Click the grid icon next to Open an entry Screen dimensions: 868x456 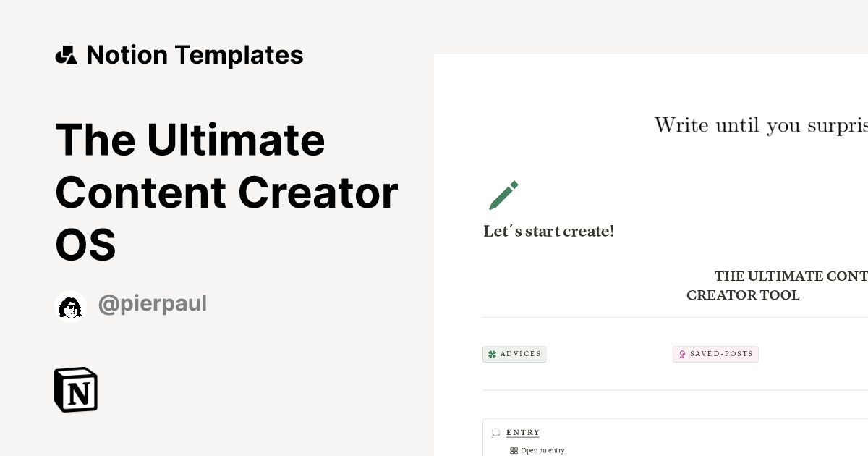pyautogui.click(x=512, y=450)
